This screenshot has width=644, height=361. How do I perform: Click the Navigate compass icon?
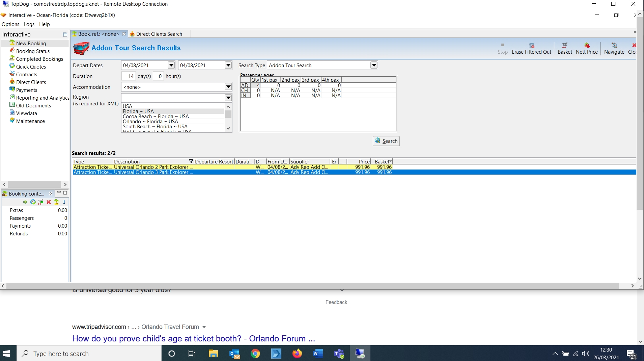pyautogui.click(x=614, y=46)
